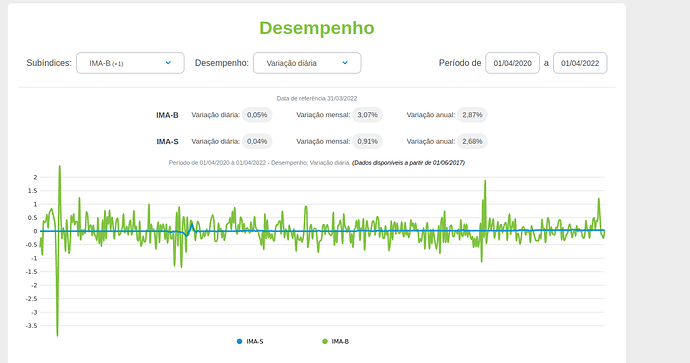Edit the end date 01/04/2022 field
The height and width of the screenshot is (363, 690).
580,63
